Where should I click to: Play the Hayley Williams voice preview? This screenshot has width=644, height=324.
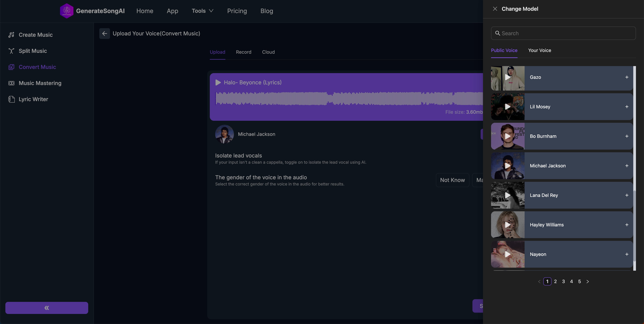(507, 225)
